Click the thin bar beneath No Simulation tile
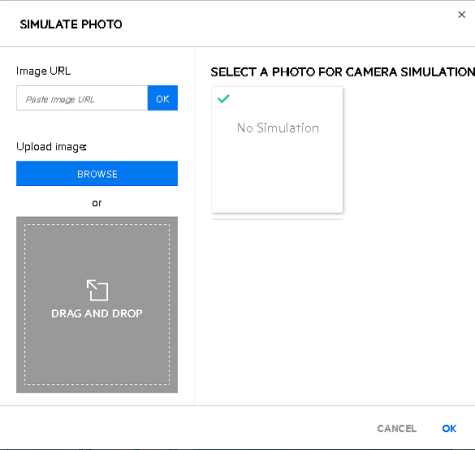 pyautogui.click(x=277, y=219)
